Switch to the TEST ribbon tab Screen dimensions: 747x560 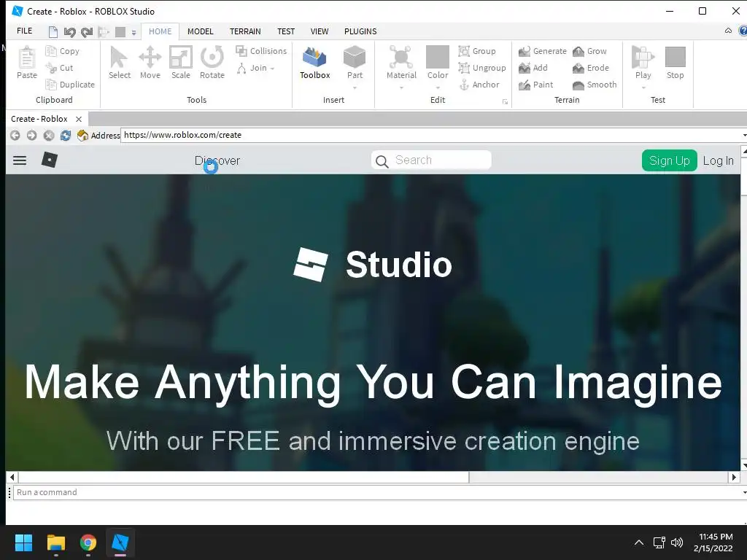(x=286, y=31)
